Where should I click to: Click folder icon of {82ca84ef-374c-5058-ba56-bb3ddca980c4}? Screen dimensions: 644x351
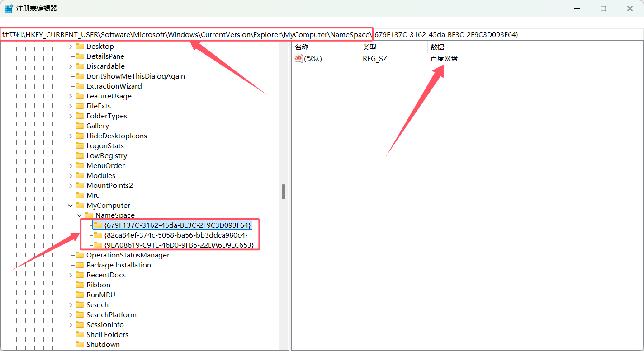point(98,235)
